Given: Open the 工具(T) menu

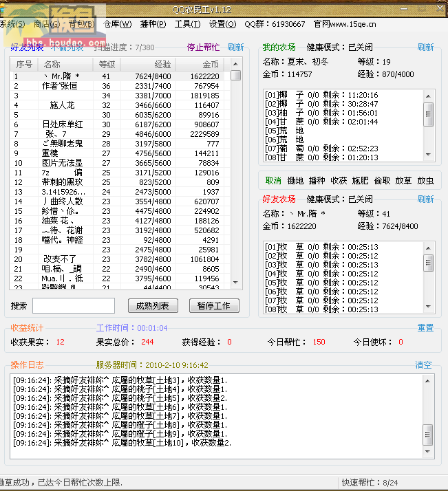Looking at the screenshot, I should 187,24.
